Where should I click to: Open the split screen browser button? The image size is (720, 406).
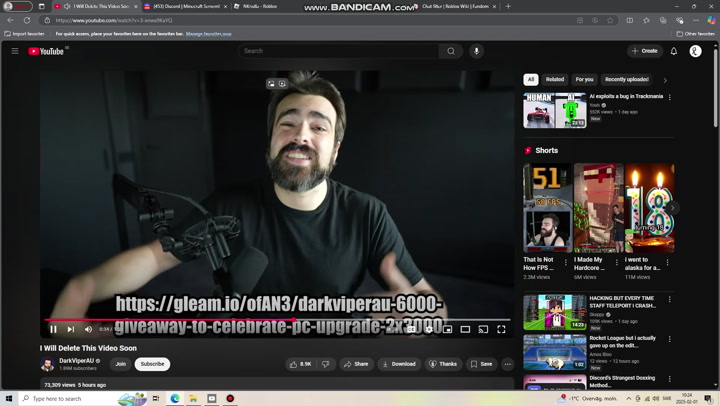point(630,20)
